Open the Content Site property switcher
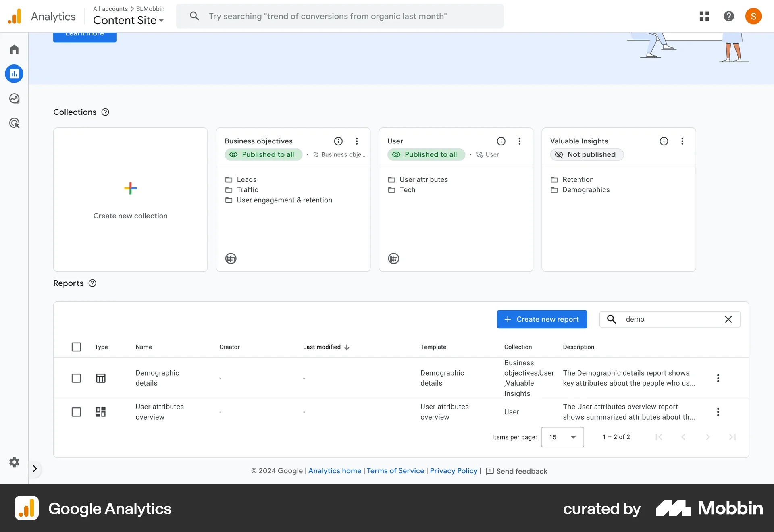774x532 pixels. pyautogui.click(x=128, y=20)
